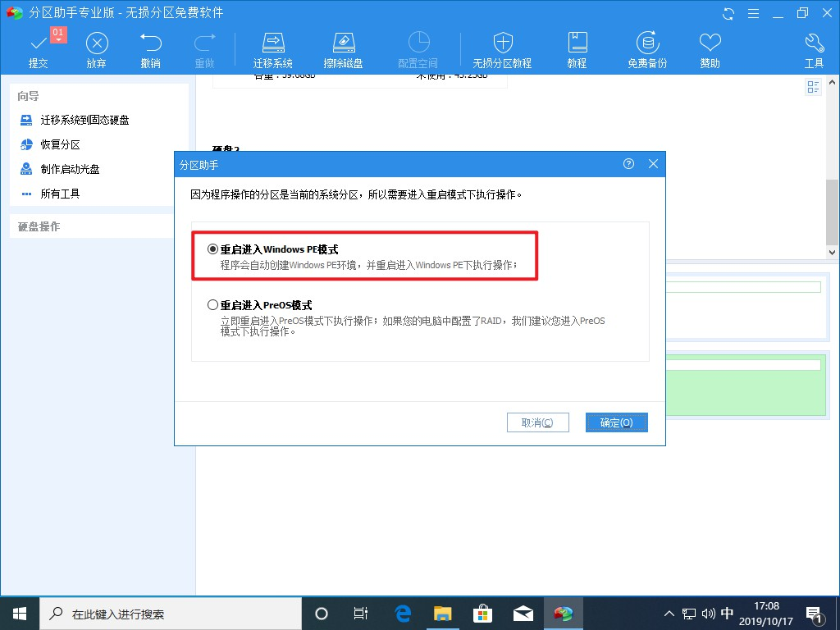The image size is (840, 630).
Task: Confirm with the 确定 button
Action: [x=616, y=422]
